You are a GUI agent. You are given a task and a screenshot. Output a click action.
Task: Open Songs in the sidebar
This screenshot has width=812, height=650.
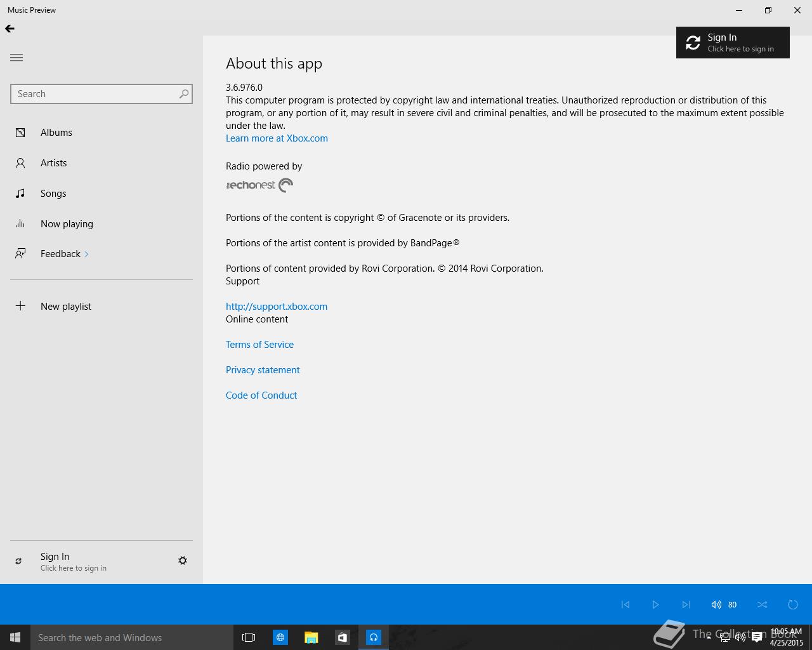pos(101,194)
